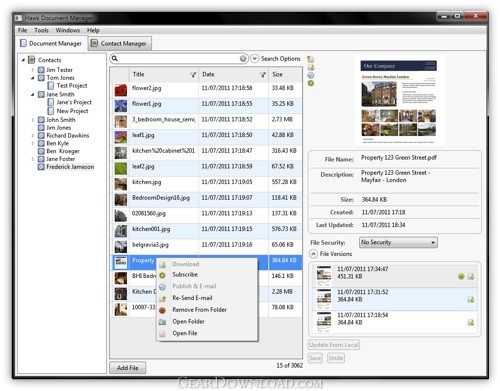Click the Add File button
The width and height of the screenshot is (500, 391).
(x=128, y=368)
